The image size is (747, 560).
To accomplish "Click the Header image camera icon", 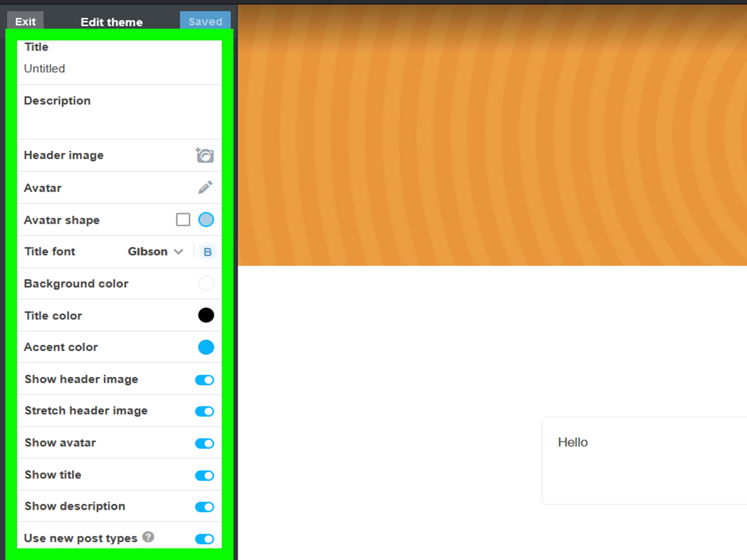I will tap(205, 155).
